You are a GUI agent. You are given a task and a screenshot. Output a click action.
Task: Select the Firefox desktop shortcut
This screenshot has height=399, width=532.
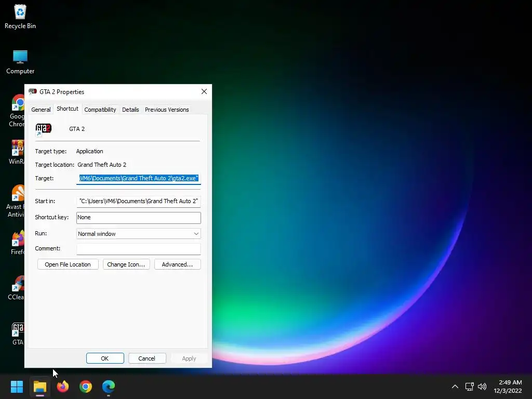18,242
